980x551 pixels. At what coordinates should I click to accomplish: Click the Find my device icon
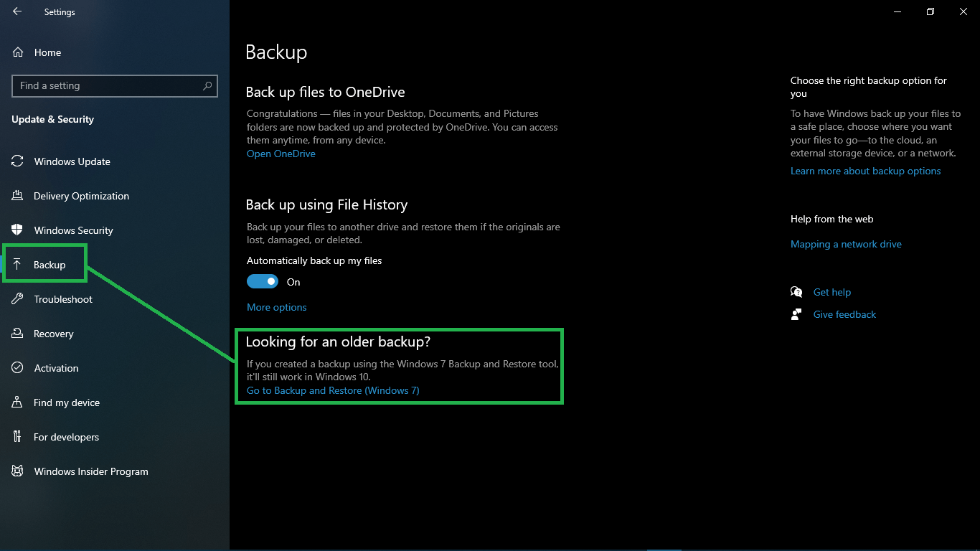(17, 402)
